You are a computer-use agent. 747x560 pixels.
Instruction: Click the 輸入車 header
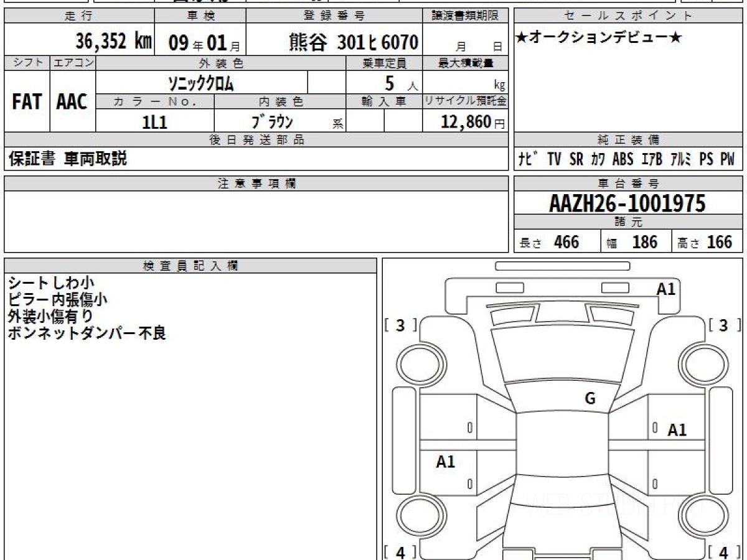tap(384, 101)
